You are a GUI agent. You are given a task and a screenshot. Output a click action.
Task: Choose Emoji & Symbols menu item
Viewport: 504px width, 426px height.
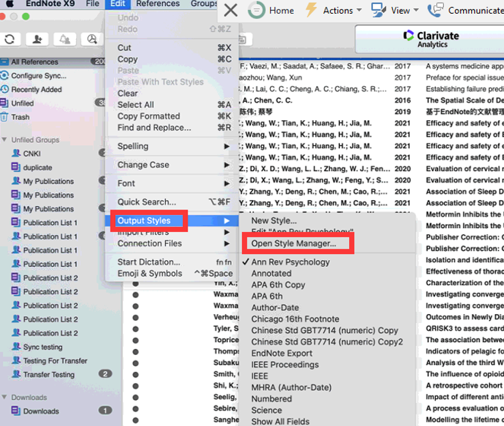coord(149,274)
